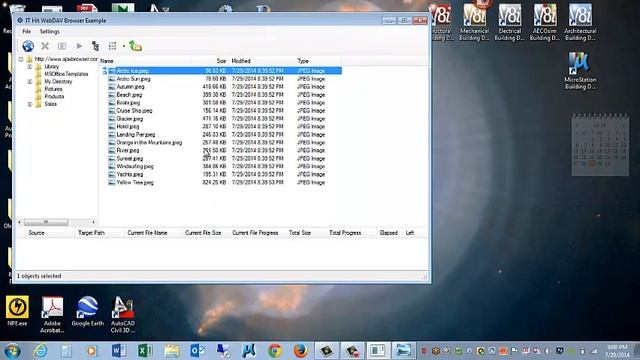The height and width of the screenshot is (360, 640).
Task: Click the Elapsed column header
Action: [388, 233]
